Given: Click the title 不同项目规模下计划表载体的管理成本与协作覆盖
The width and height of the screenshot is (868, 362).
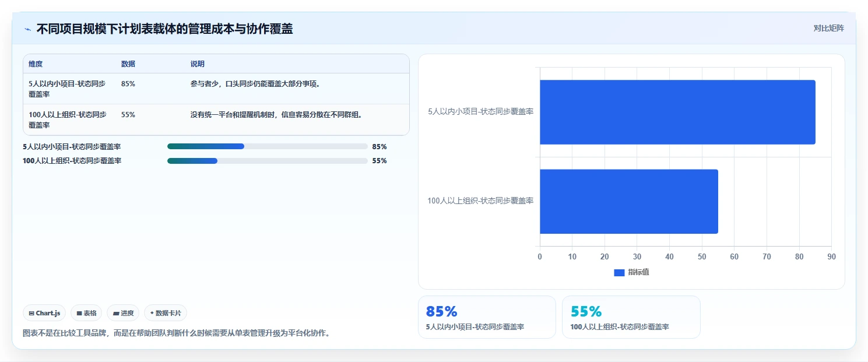Looking at the screenshot, I should click(164, 29).
